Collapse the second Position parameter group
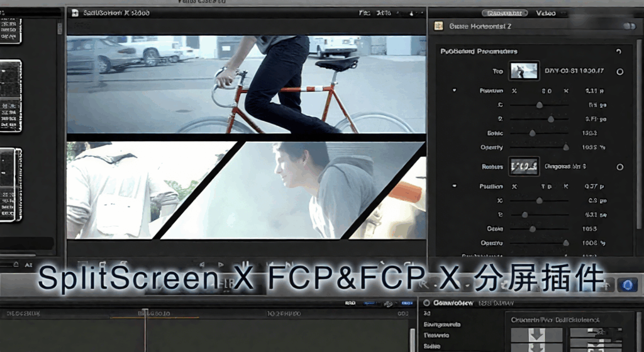This screenshot has width=644, height=352. coord(455,186)
